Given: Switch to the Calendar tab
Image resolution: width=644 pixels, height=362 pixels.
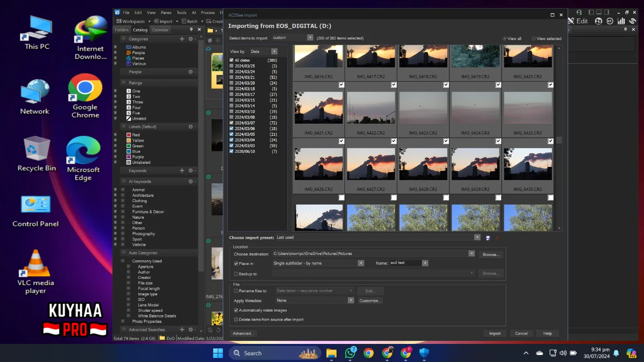Looking at the screenshot, I should click(x=160, y=30).
